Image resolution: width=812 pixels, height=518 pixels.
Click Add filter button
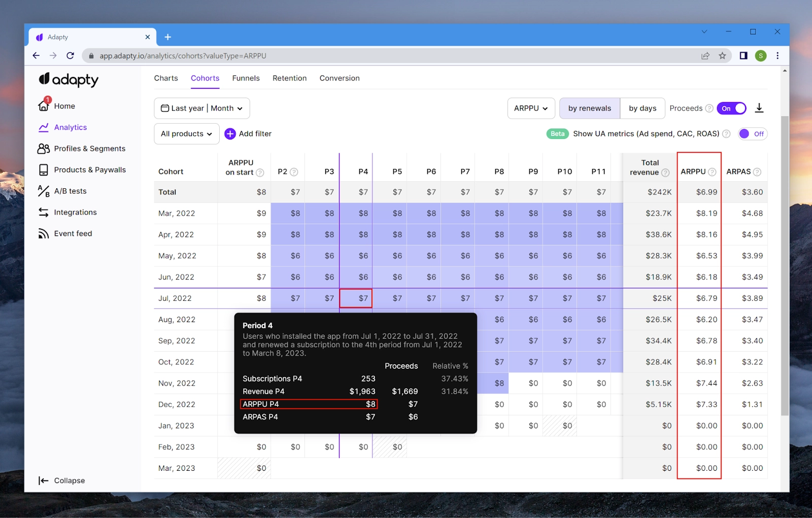pyautogui.click(x=248, y=134)
